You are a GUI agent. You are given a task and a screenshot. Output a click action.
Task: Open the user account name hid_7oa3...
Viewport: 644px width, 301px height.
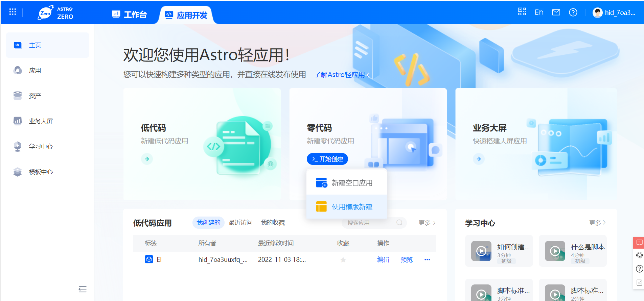coord(620,13)
